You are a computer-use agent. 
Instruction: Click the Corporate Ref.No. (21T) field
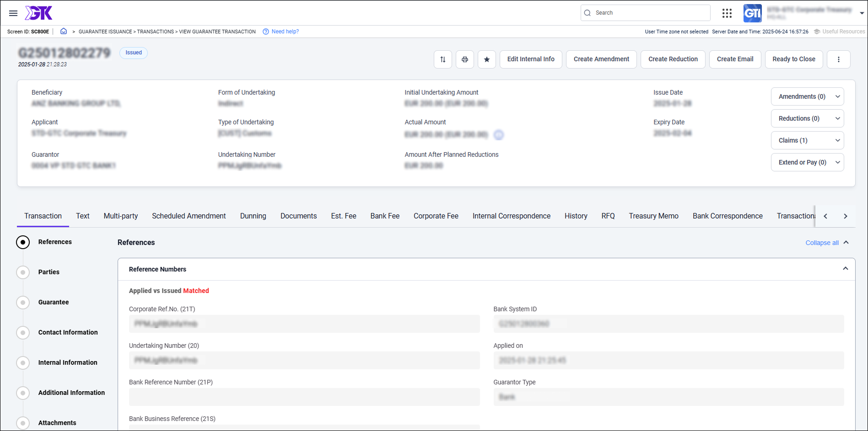[304, 324]
